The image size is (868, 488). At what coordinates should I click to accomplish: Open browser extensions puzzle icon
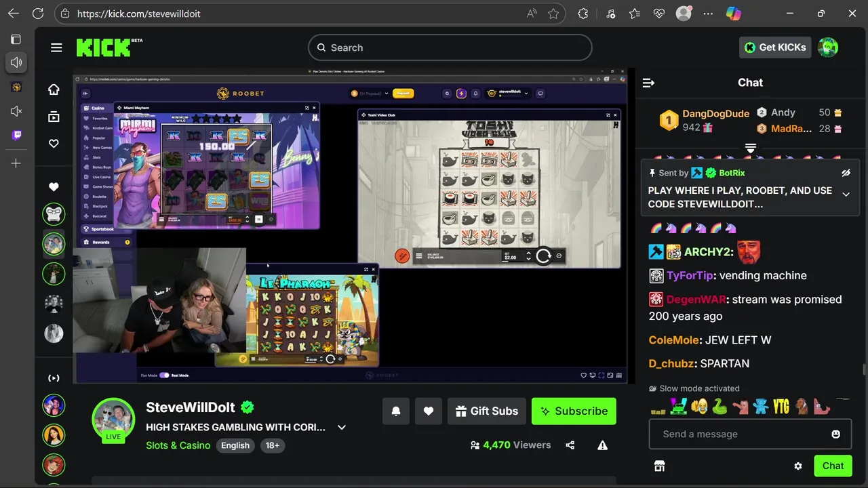pos(583,14)
